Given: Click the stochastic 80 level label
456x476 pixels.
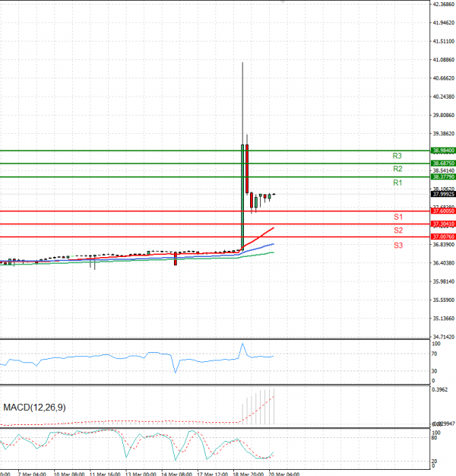Looking at the screenshot, I should [434, 437].
